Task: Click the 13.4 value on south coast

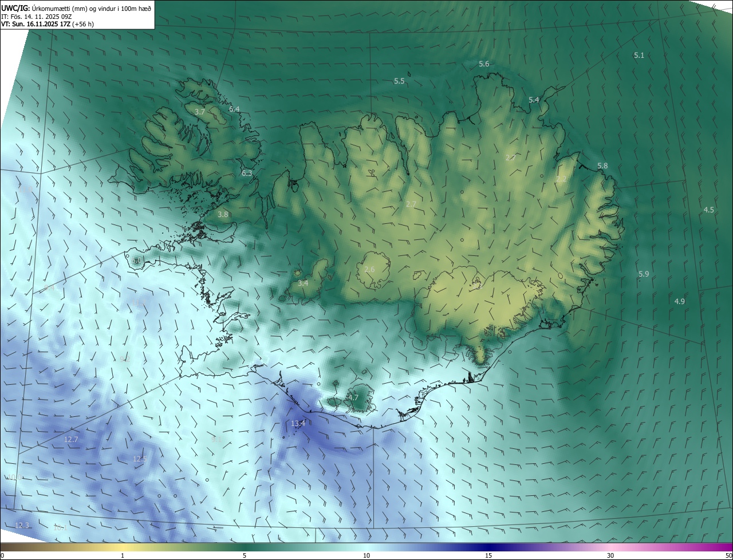Action: tap(298, 424)
